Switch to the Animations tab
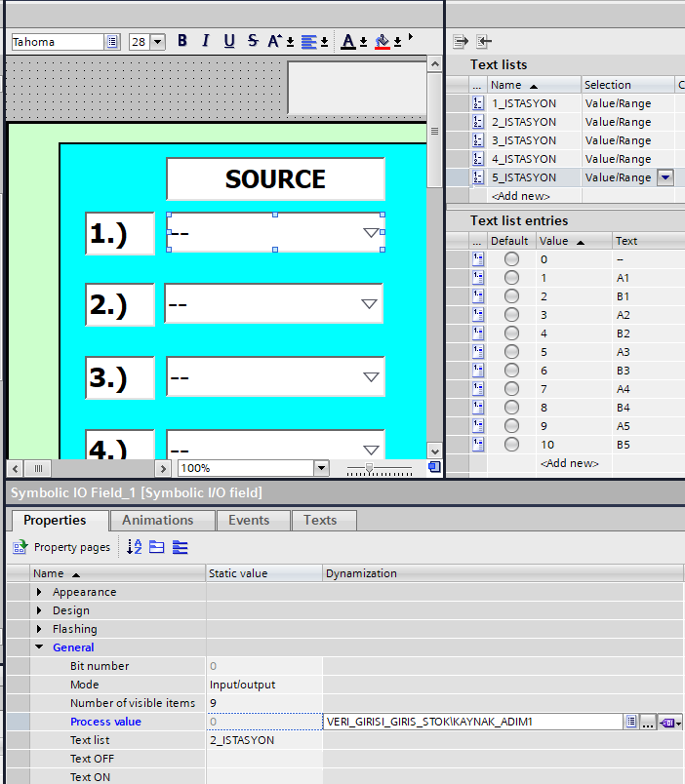Viewport: 685px width, 784px height. point(158,520)
